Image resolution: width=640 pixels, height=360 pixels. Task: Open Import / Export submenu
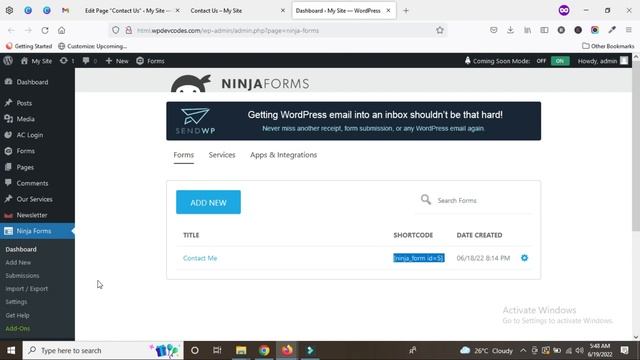(27, 289)
